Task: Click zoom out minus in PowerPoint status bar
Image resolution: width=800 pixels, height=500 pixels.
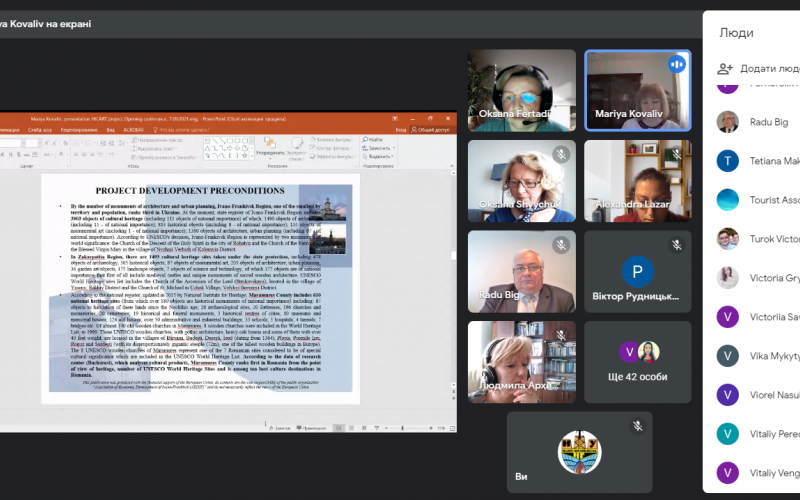Action: (386, 428)
